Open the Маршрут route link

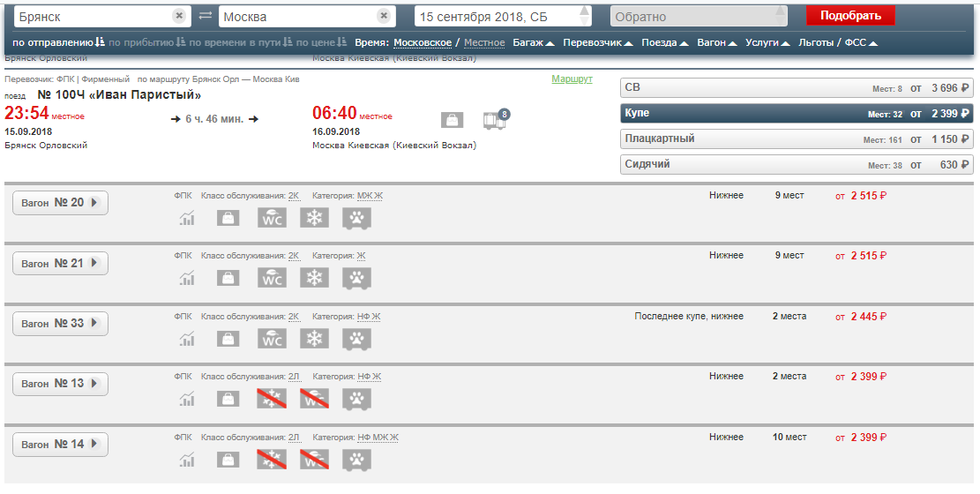tap(572, 79)
